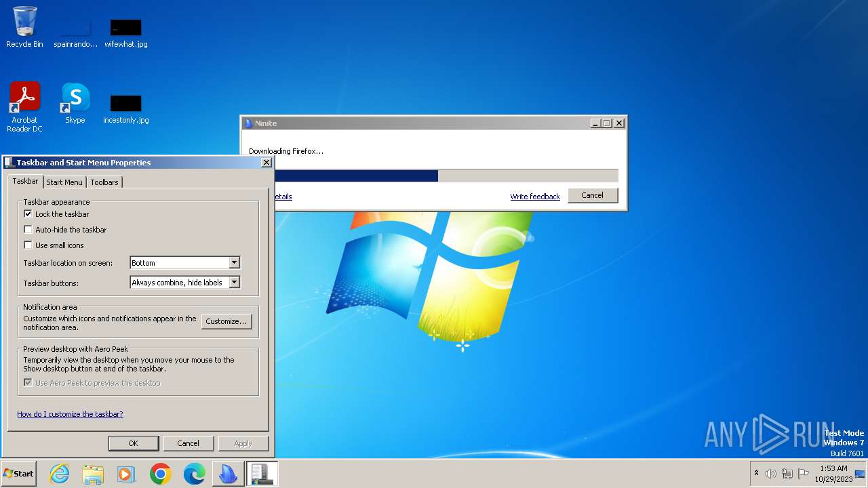Click OK in Taskbar Properties
The height and width of the screenshot is (488, 868).
coord(133,443)
